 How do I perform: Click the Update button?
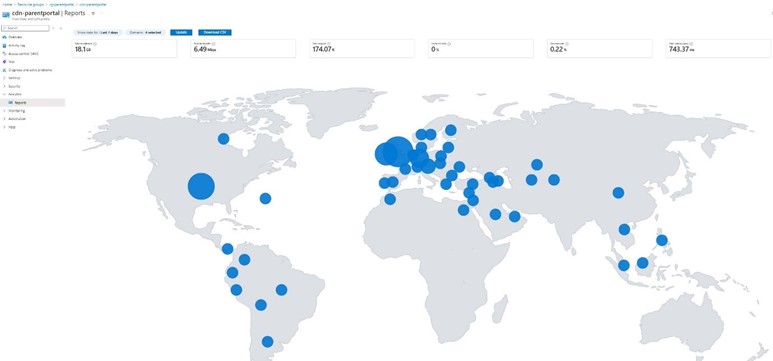pyautogui.click(x=181, y=33)
